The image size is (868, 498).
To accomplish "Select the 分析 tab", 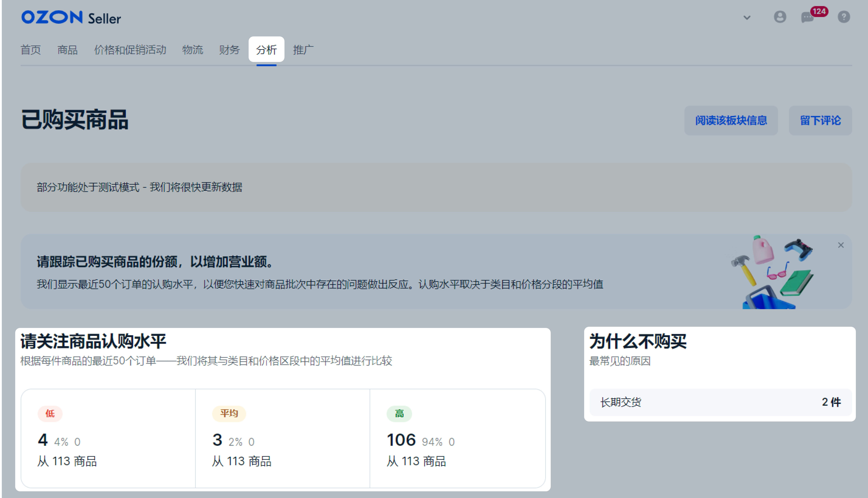I will coord(266,50).
